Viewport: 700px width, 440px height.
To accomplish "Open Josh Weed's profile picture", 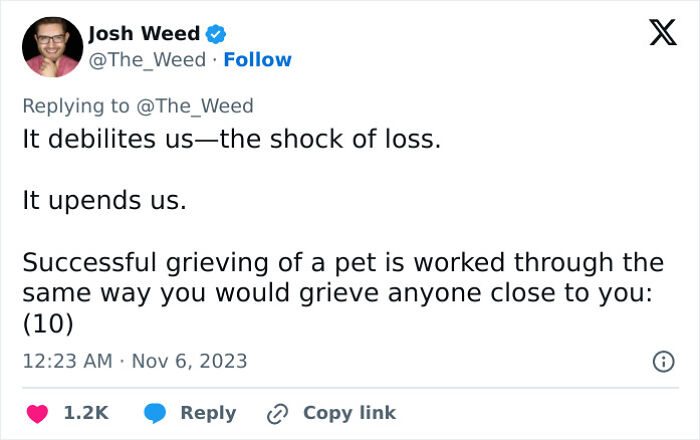I will pyautogui.click(x=52, y=47).
